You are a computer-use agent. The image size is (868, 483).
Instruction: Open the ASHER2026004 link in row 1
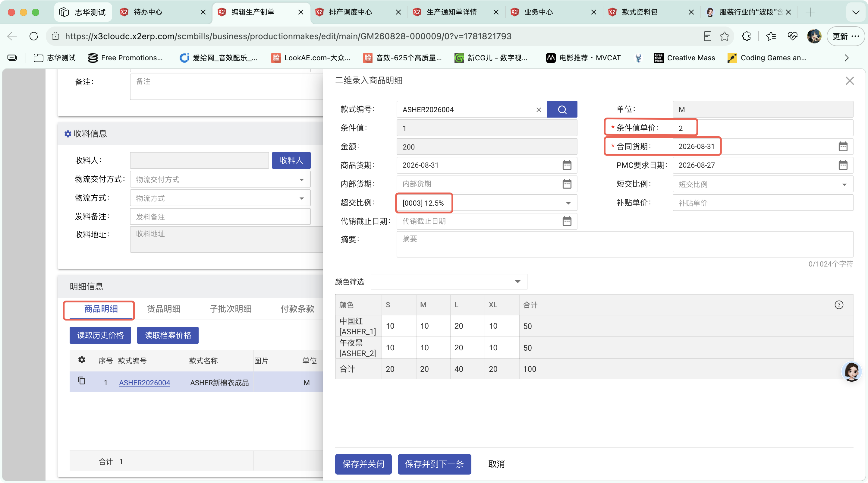click(145, 383)
